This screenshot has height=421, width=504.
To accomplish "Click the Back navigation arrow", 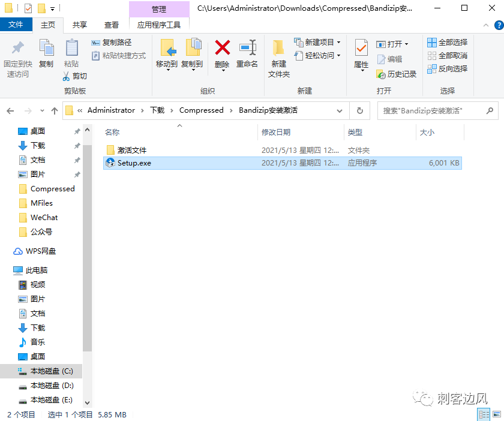I will click(x=10, y=111).
